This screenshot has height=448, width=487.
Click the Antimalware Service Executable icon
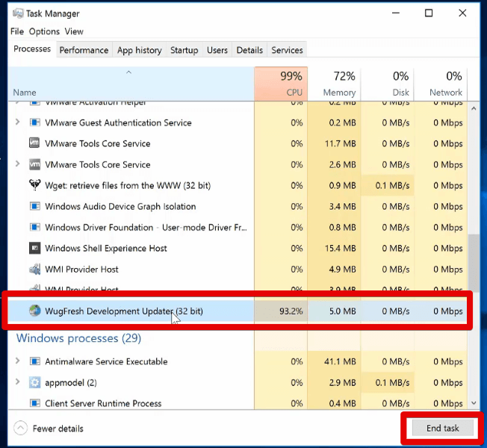coord(35,361)
